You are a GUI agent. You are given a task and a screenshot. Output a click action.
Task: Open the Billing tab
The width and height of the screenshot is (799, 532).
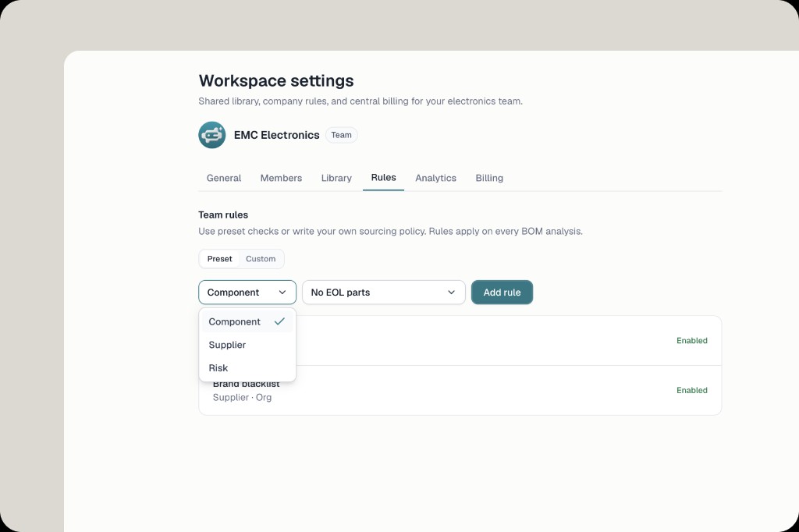tap(489, 178)
